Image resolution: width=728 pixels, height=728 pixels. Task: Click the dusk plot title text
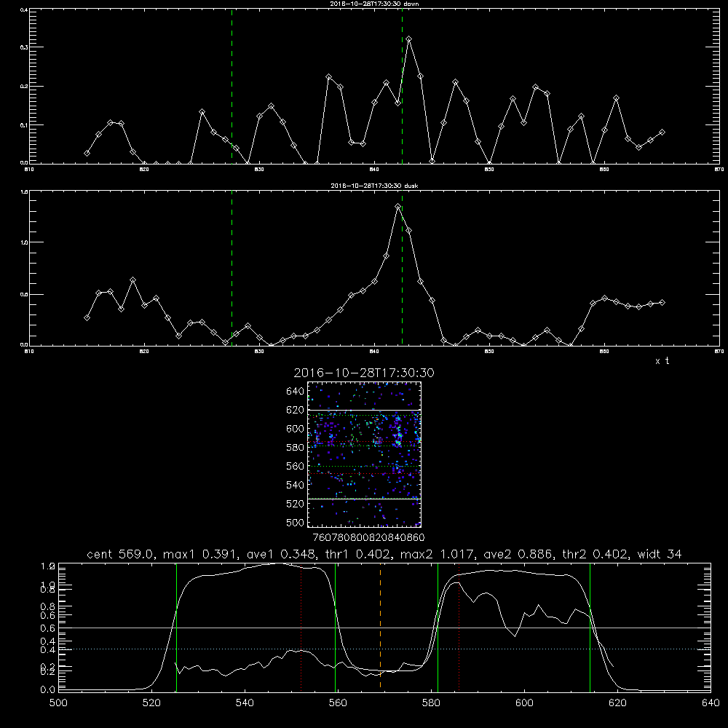[x=374, y=186]
